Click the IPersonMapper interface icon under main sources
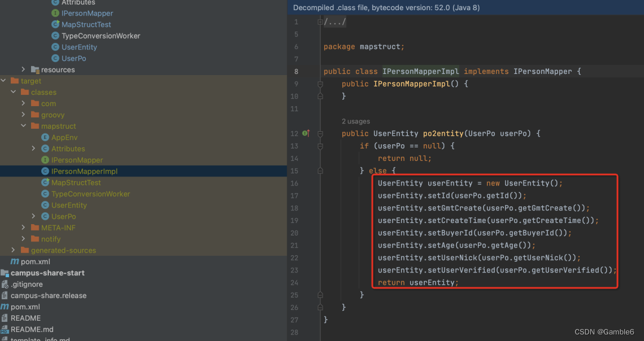 55,13
